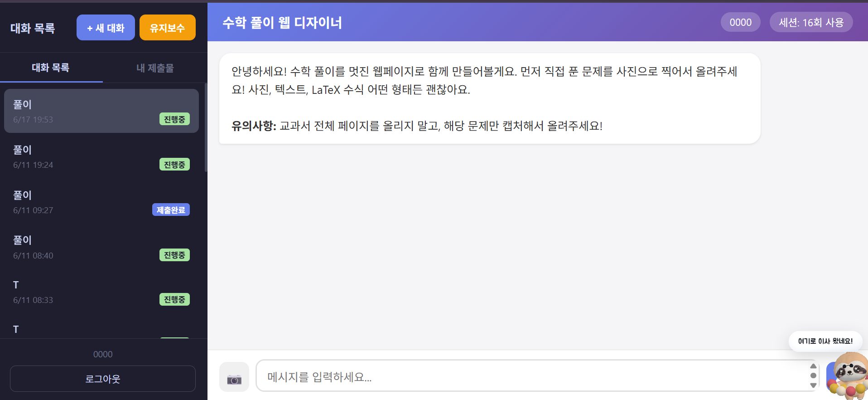
Task: Click the 여기로 이사 왔네요! speech bubble
Action: [x=825, y=341]
